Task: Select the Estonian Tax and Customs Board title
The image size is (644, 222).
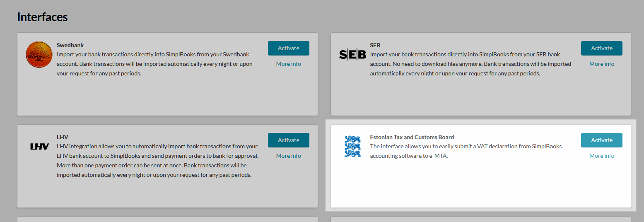Action: [412, 137]
